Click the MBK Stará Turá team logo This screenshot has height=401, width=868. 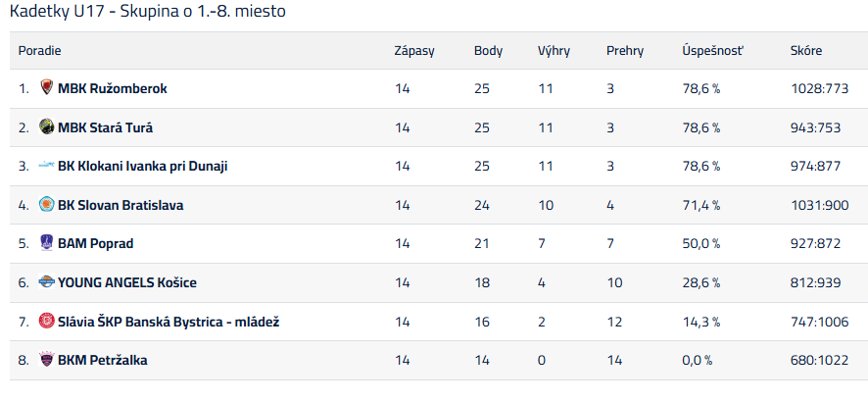pyautogui.click(x=46, y=127)
